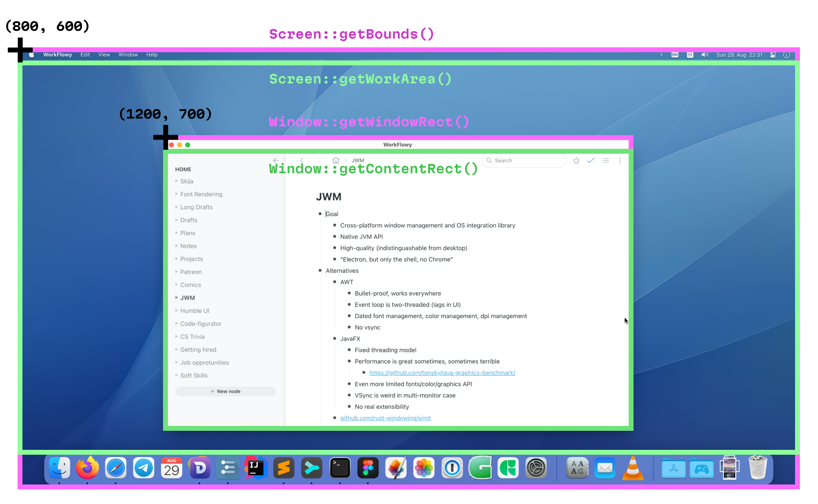Open Patreon in the sidebar
Screen dimensions: 818x504
pos(191,272)
